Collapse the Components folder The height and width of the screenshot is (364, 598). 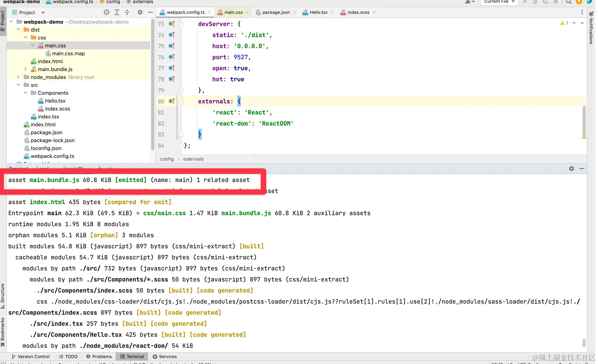(26, 93)
